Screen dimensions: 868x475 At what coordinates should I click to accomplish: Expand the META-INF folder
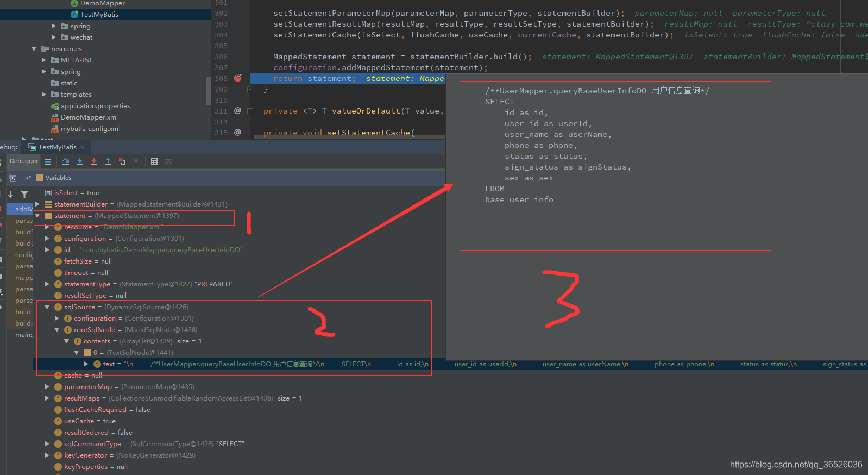(44, 60)
